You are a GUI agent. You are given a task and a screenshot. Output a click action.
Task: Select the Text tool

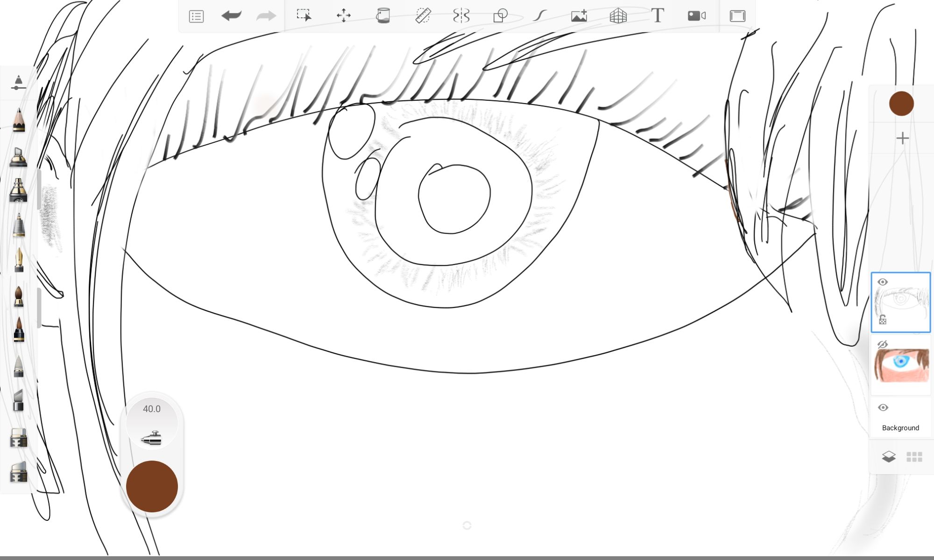click(x=658, y=15)
